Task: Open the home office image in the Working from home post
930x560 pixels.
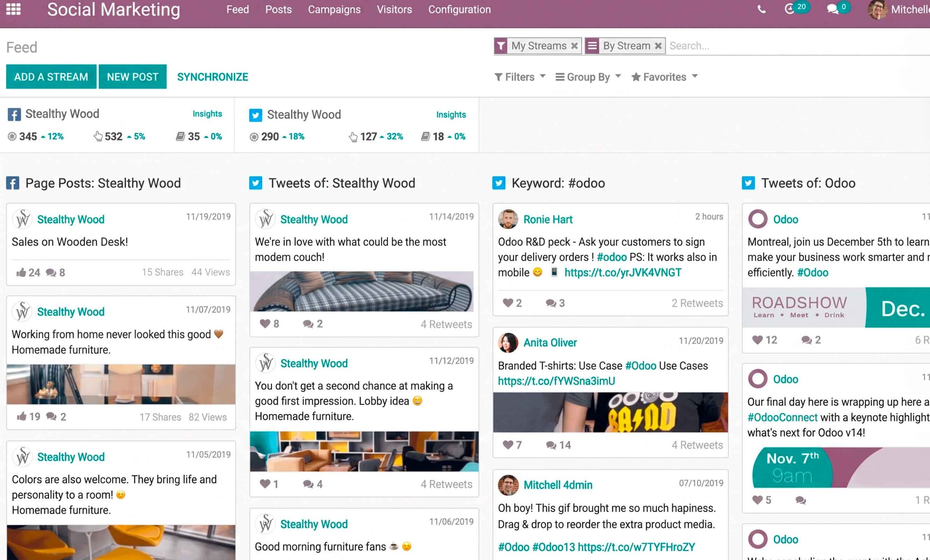Action: coord(121,384)
